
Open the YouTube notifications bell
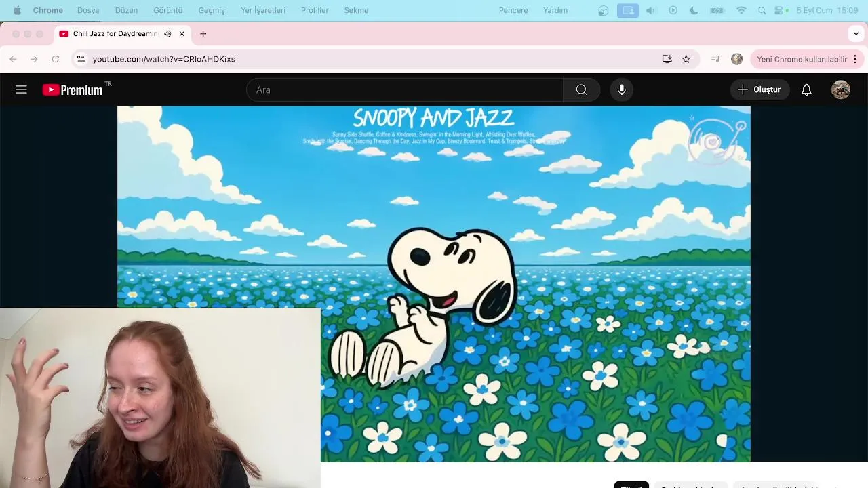point(806,89)
